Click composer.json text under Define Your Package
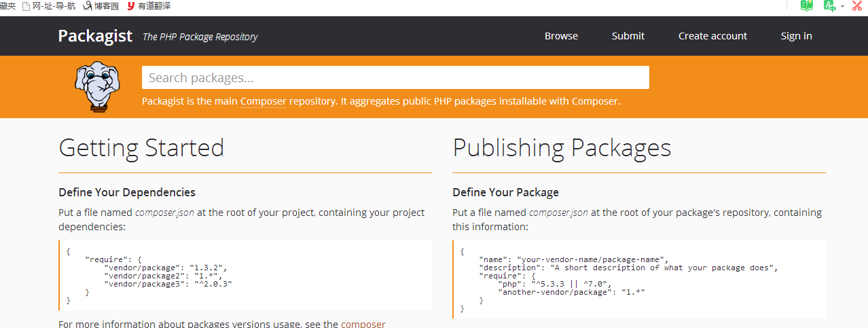This screenshot has height=328, width=868. [x=558, y=213]
